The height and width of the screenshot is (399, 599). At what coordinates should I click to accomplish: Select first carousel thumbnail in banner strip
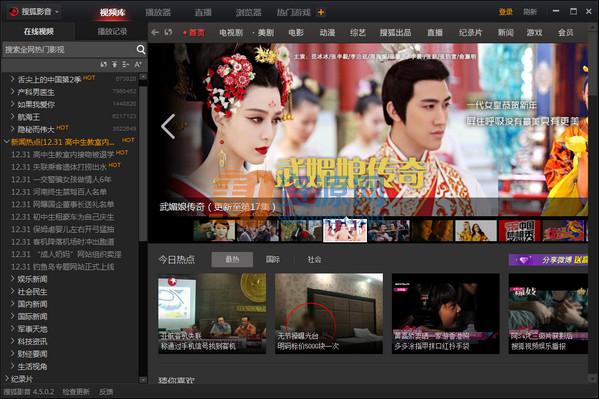point(214,230)
